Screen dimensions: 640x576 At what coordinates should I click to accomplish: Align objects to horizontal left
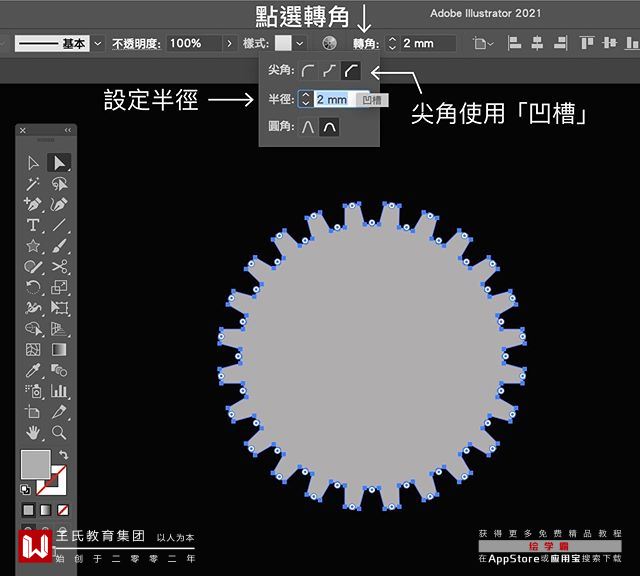point(514,43)
